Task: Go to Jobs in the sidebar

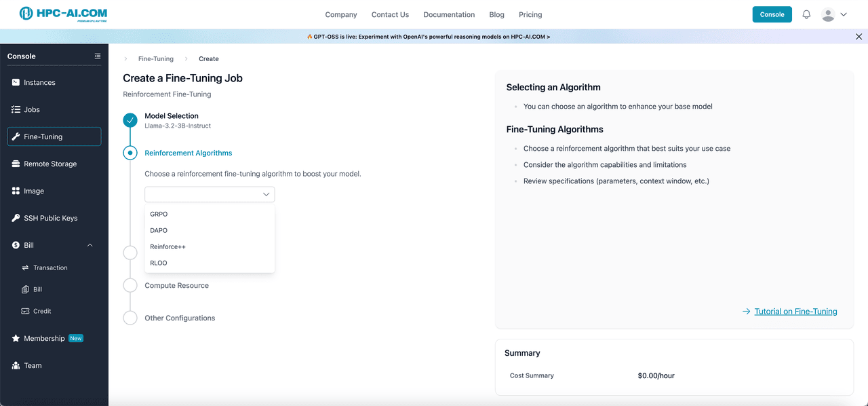Action: coord(32,110)
